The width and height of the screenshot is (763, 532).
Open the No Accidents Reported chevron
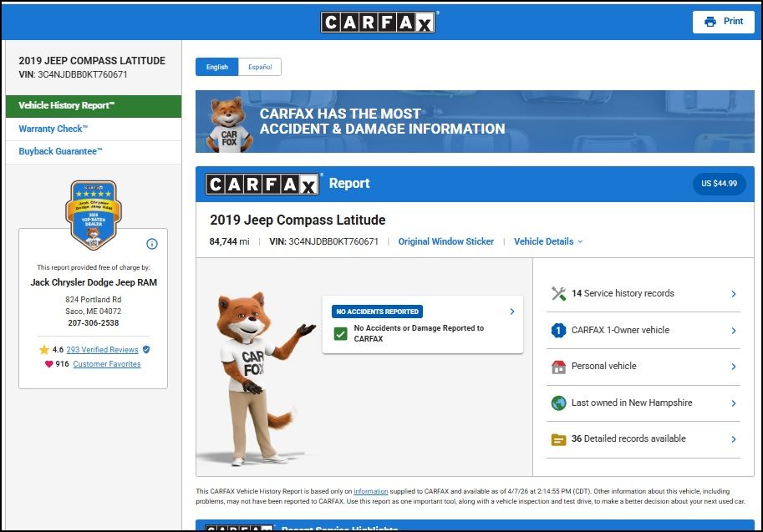(511, 312)
